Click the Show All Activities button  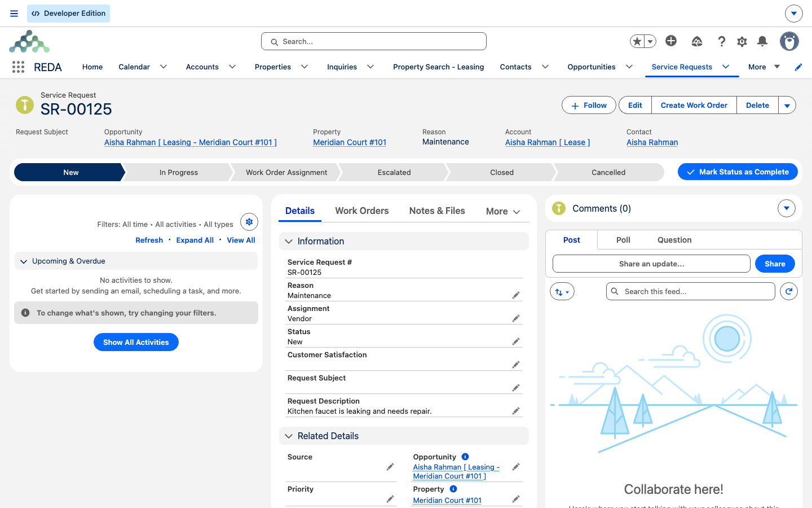tap(136, 342)
